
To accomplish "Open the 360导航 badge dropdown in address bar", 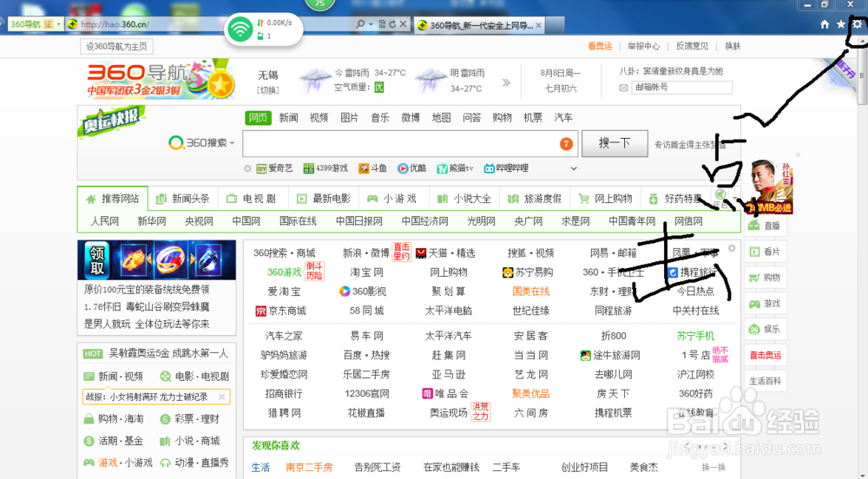I will pos(58,24).
